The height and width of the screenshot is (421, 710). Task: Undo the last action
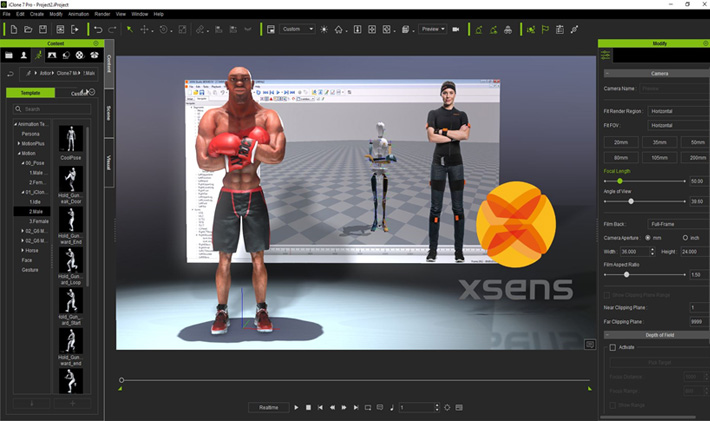pyautogui.click(x=98, y=29)
